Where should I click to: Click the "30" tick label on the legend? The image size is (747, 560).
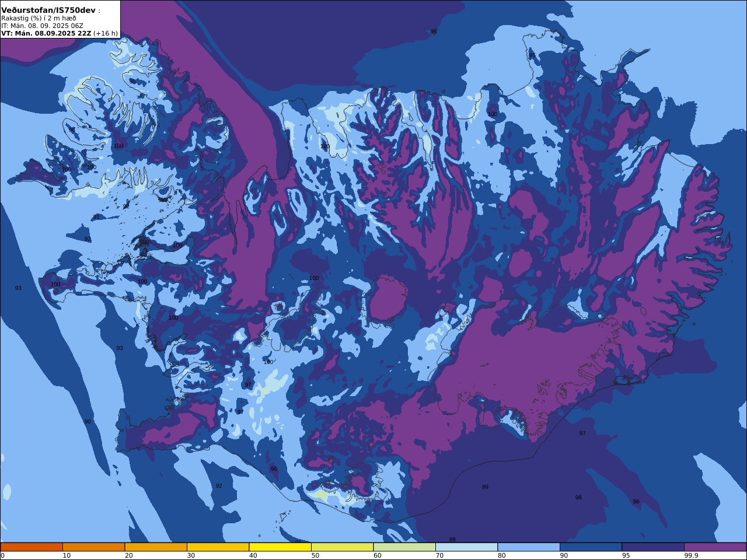[x=191, y=555]
